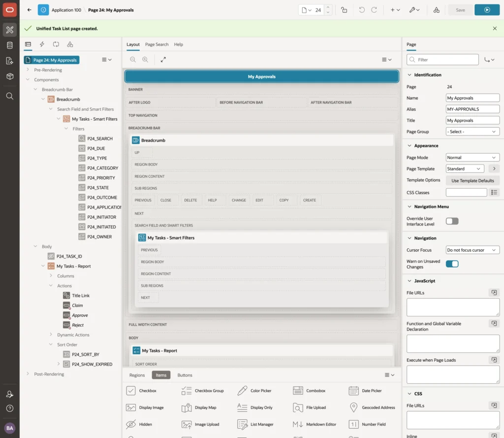The image size is (504, 438).
Task: Switch to Page Shared Components tab icon
Action: coord(70,44)
